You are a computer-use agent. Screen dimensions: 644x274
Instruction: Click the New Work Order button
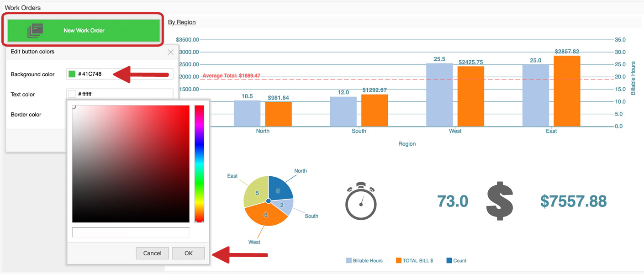pos(84,31)
